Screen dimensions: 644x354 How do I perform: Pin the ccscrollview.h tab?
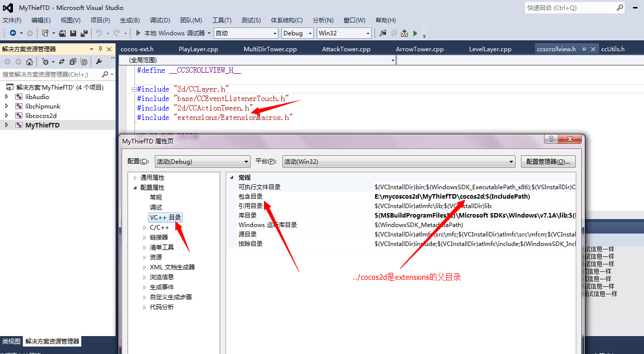click(583, 49)
